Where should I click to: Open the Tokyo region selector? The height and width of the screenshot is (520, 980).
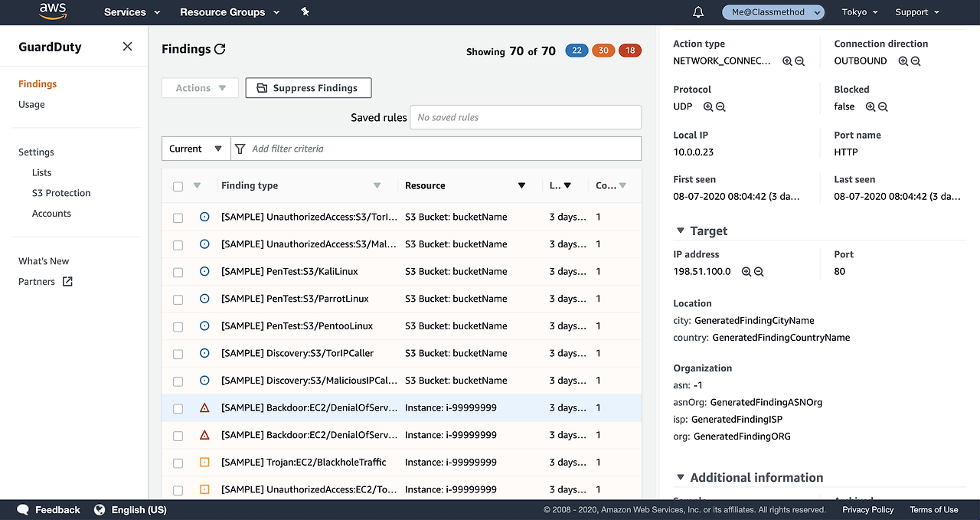(x=860, y=12)
